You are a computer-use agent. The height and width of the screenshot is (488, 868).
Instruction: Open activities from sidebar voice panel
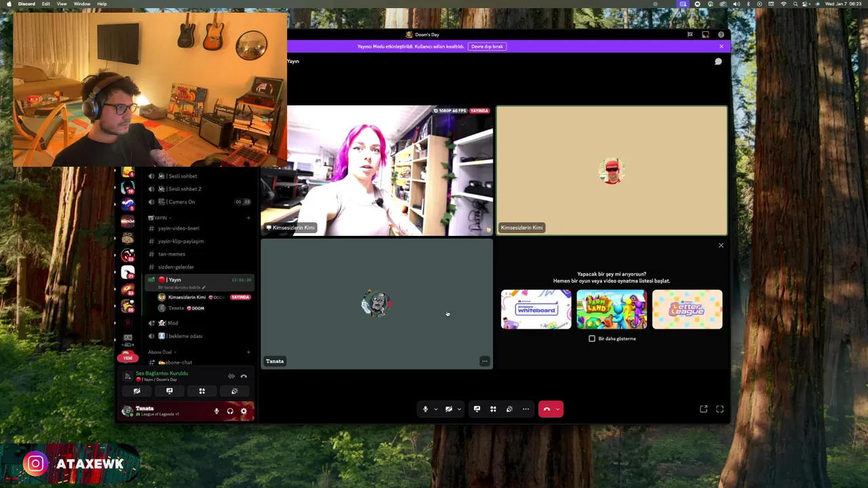click(x=201, y=391)
